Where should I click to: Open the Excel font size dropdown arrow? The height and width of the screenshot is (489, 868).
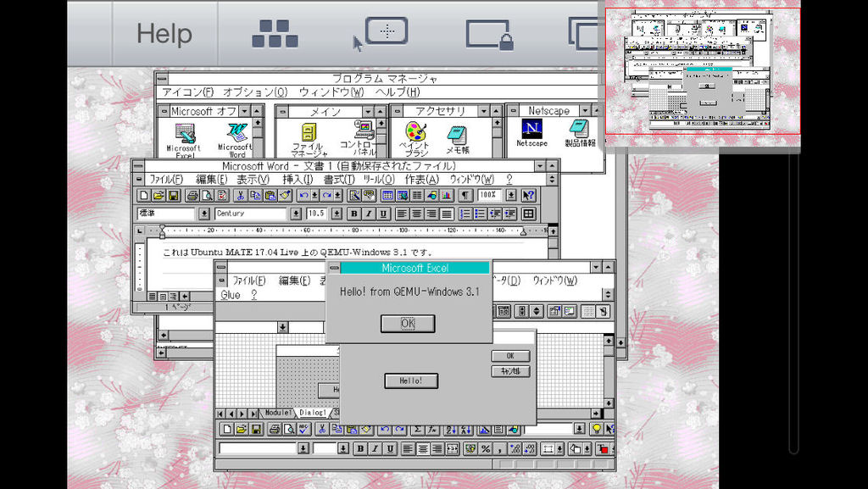(x=343, y=448)
